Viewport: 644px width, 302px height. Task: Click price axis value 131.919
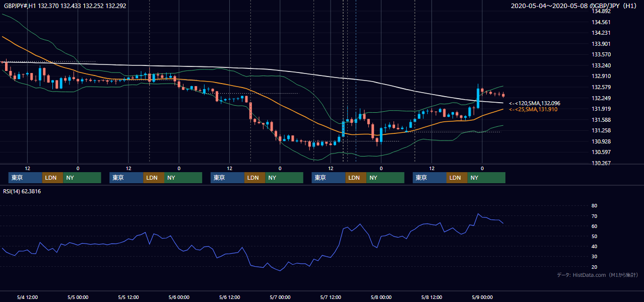pyautogui.click(x=601, y=109)
